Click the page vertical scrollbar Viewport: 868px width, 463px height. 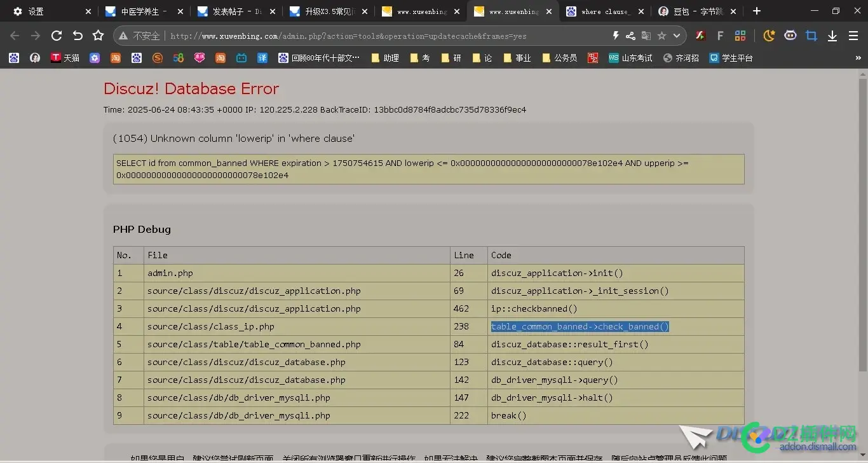click(x=862, y=223)
